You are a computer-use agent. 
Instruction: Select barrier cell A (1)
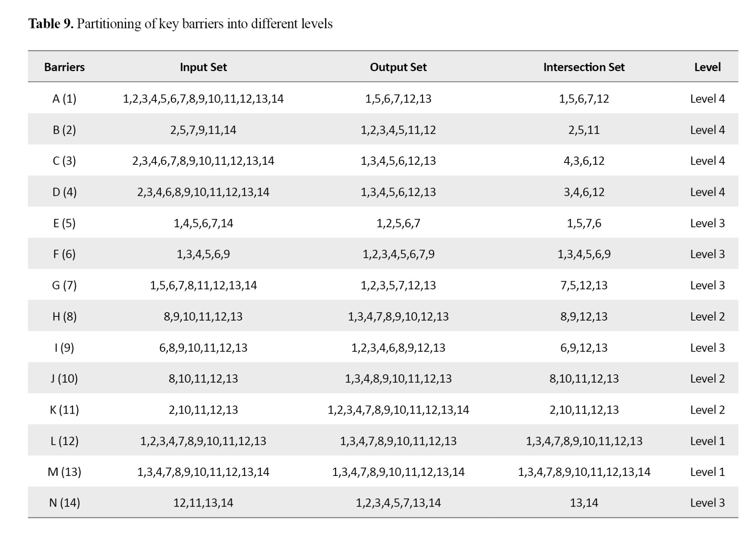[64, 99]
